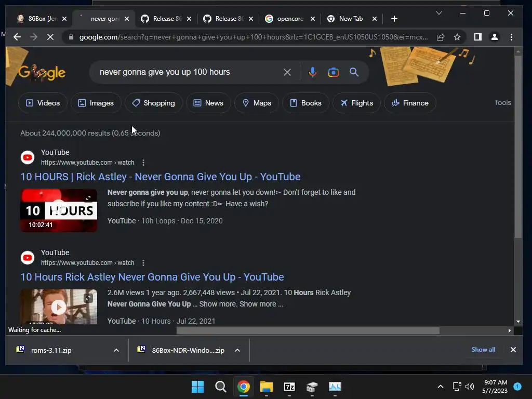Filter results by Videos

[43, 103]
